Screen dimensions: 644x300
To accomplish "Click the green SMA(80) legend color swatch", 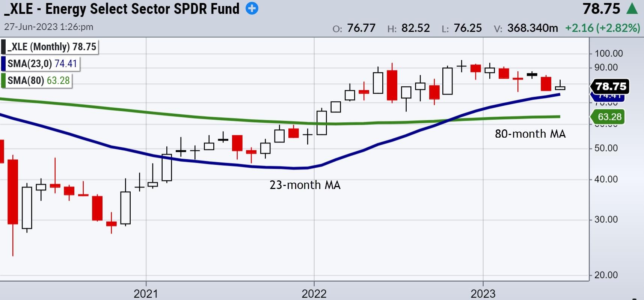I will pos(3,81).
